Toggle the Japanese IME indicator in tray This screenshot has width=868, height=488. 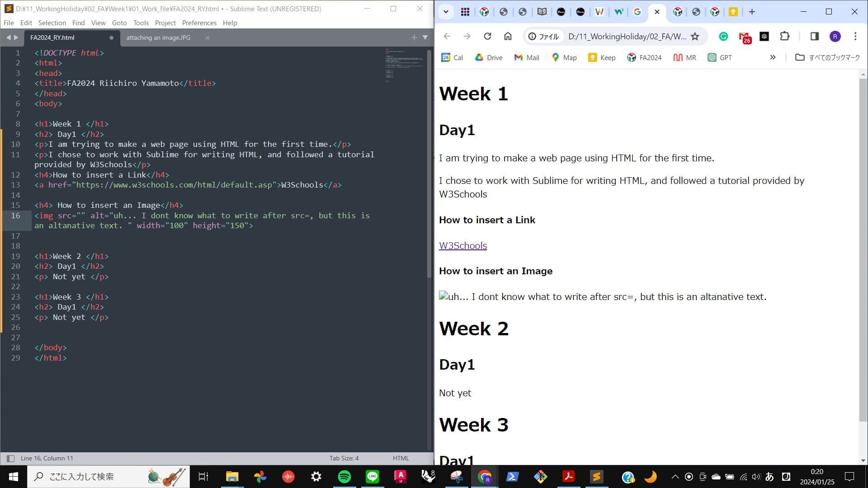(x=769, y=477)
